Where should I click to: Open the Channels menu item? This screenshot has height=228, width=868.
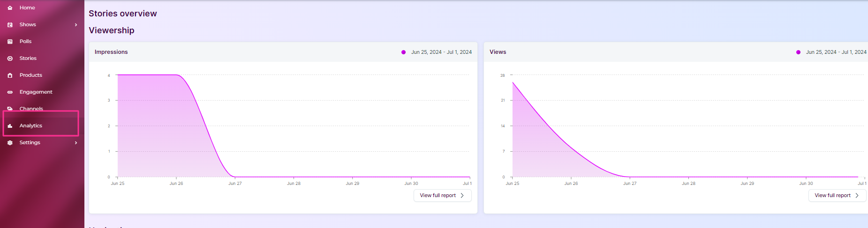point(31,109)
